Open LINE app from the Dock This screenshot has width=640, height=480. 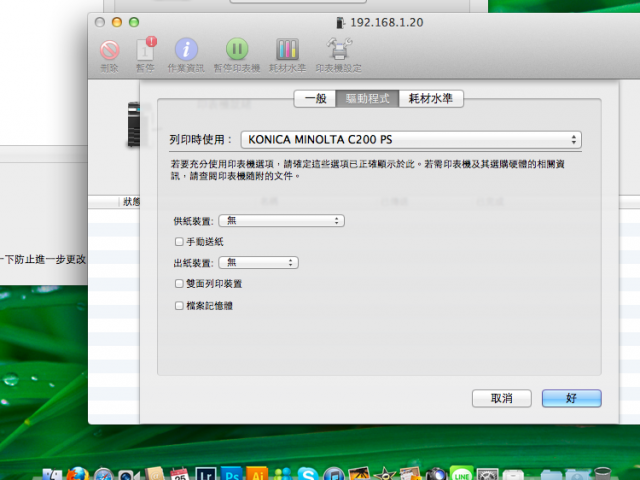tap(462, 473)
